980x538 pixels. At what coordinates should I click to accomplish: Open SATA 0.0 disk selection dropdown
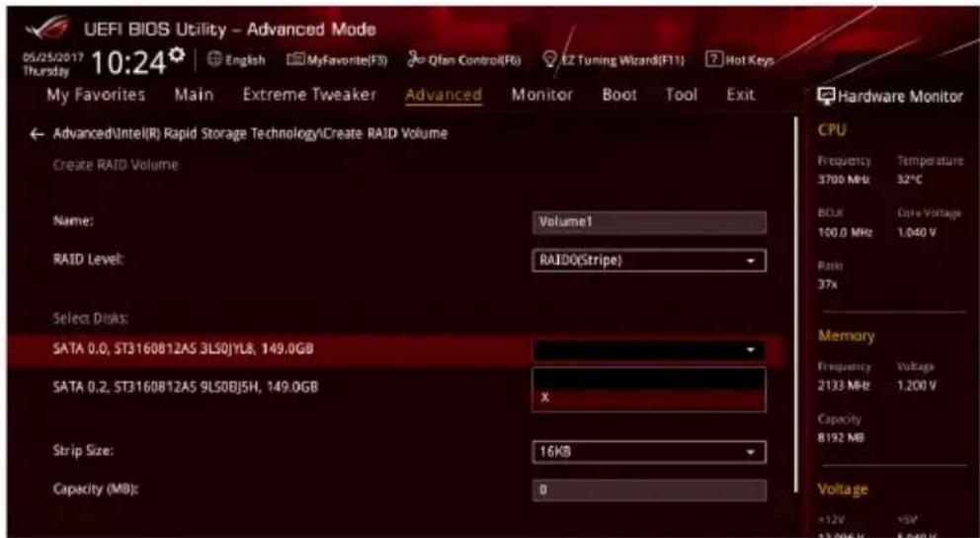649,350
